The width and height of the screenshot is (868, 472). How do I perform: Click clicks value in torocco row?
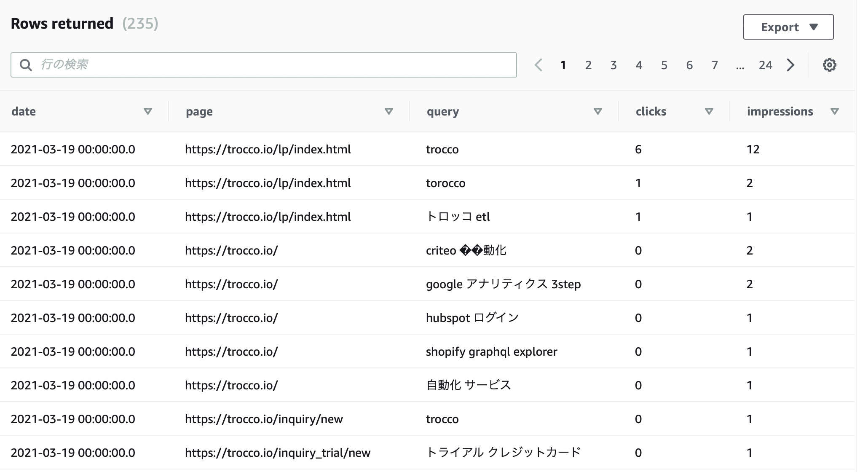[638, 183]
